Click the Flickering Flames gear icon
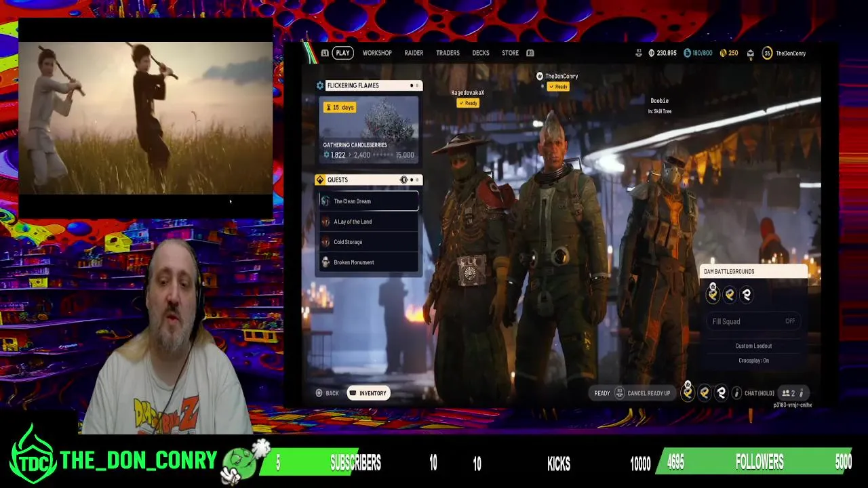The image size is (868, 488). [320, 85]
